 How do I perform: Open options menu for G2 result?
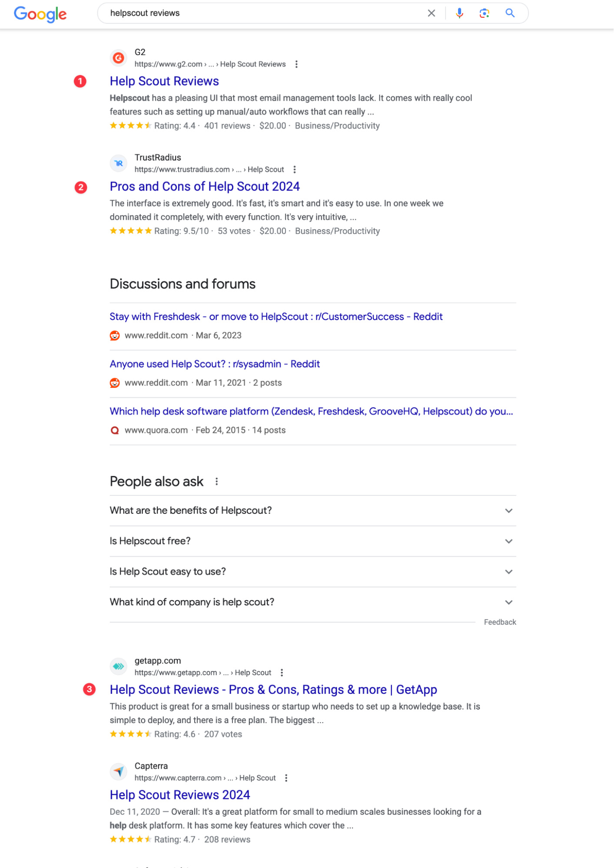tap(296, 64)
